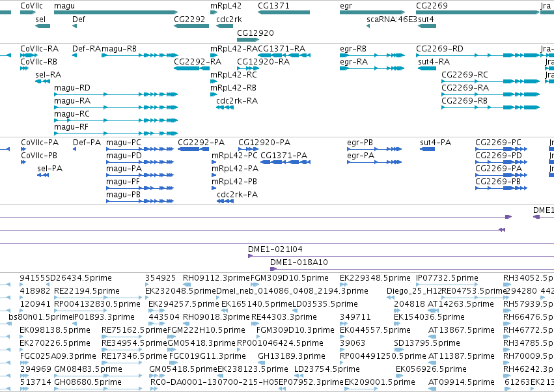Open EST EK229348.5prime
The height and width of the screenshot is (392, 554).
point(375,278)
